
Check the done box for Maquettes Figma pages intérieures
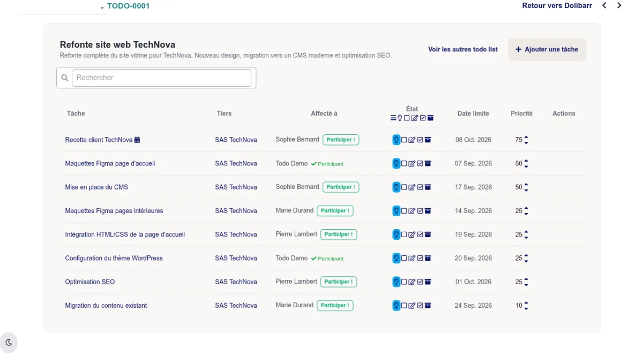[420, 211]
